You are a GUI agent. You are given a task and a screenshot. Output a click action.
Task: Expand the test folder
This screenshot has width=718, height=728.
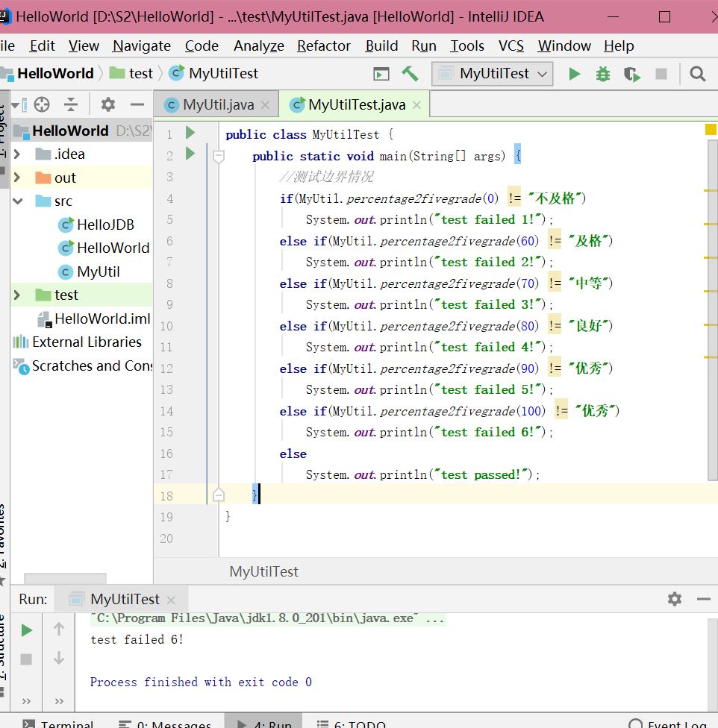coord(17,295)
